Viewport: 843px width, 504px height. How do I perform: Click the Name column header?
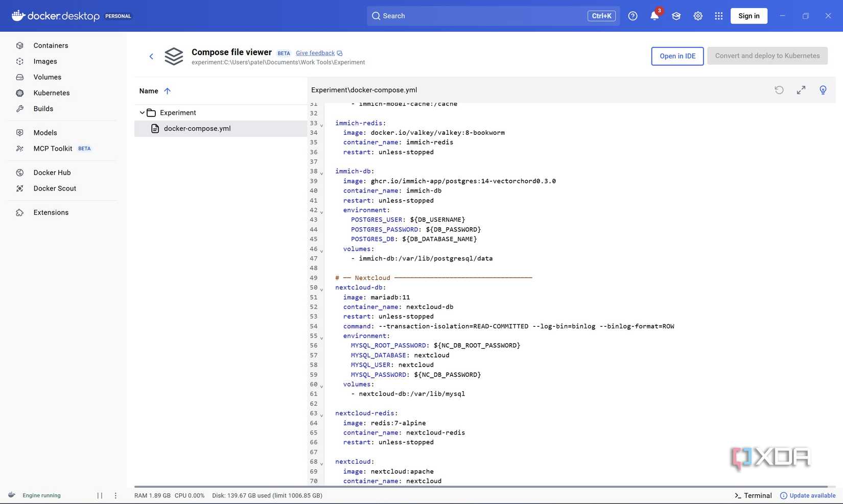pos(149,91)
